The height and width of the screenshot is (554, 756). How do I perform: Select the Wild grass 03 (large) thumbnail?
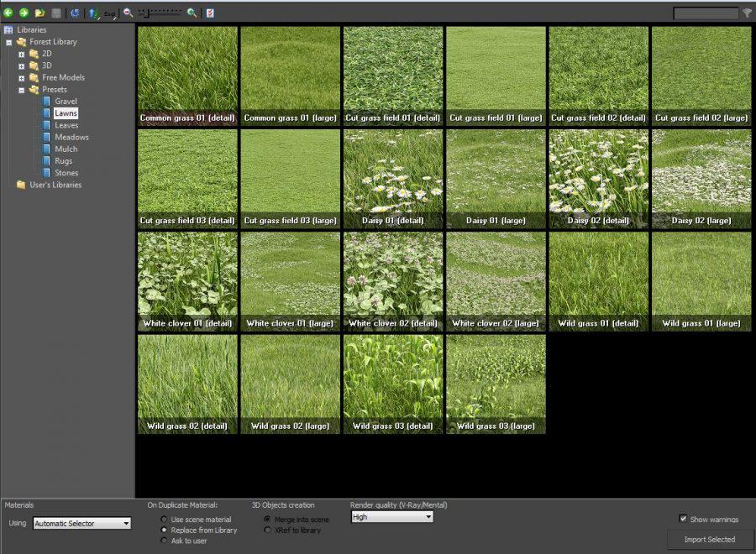coord(496,384)
